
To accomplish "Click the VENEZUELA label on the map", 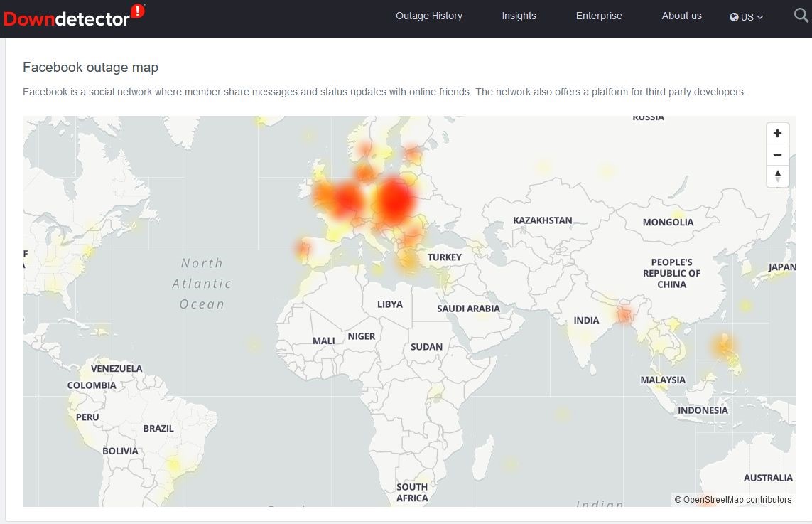I will pos(117,368).
